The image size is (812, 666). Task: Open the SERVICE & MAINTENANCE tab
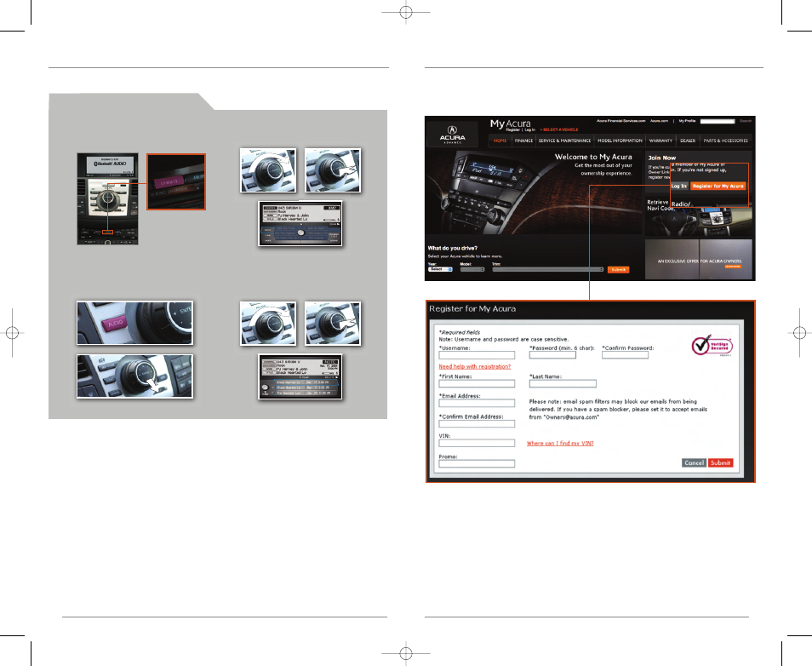(x=564, y=141)
